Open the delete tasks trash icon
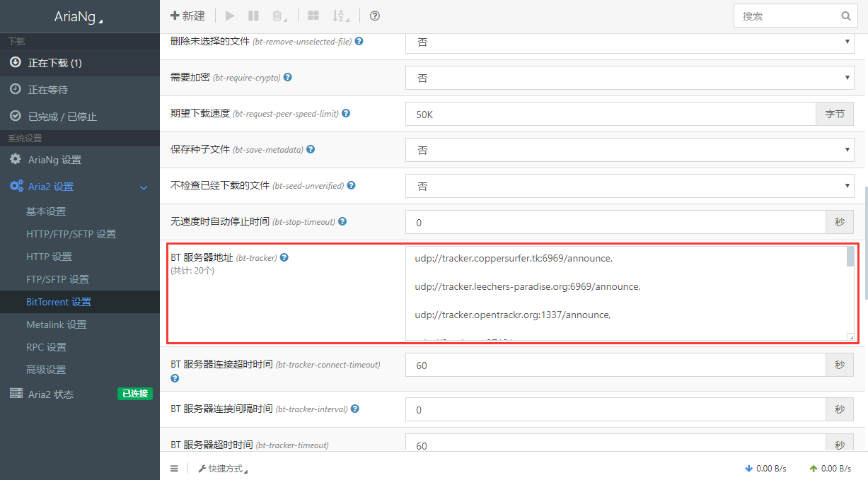Screen dimensions: 868x480 pos(277,15)
